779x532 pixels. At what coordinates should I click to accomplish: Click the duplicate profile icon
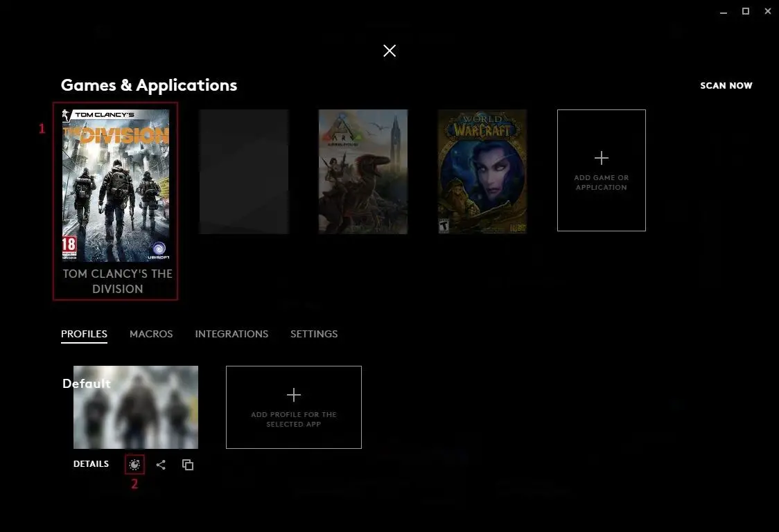(x=188, y=464)
